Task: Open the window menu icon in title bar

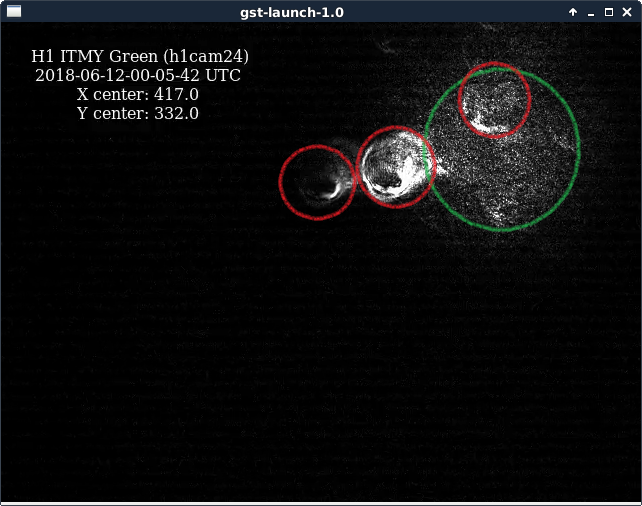Action: (x=14, y=11)
